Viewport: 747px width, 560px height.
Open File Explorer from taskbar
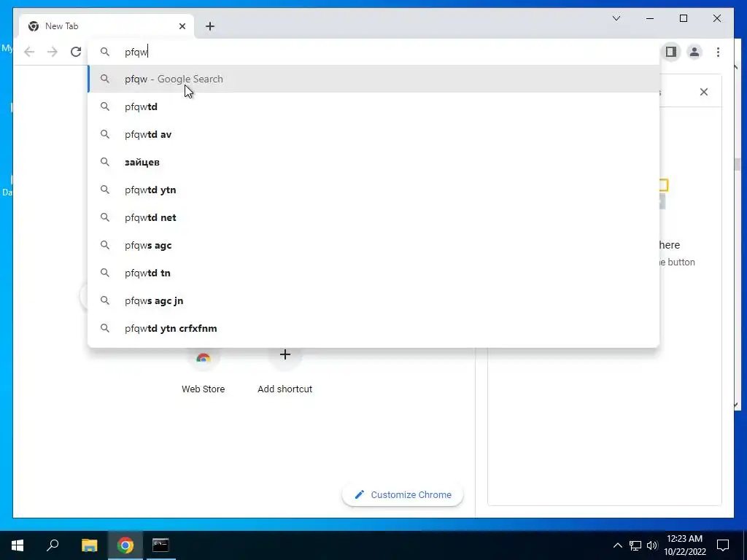(89, 545)
